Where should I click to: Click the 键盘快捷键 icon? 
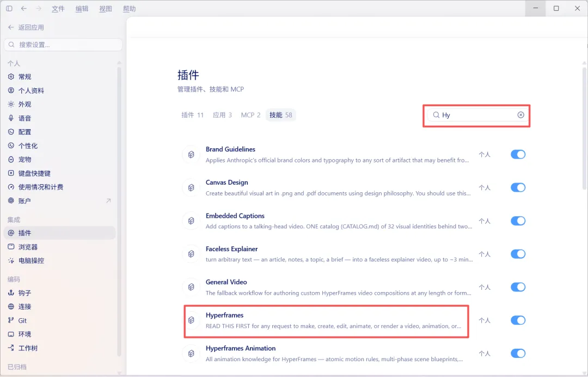(11, 173)
